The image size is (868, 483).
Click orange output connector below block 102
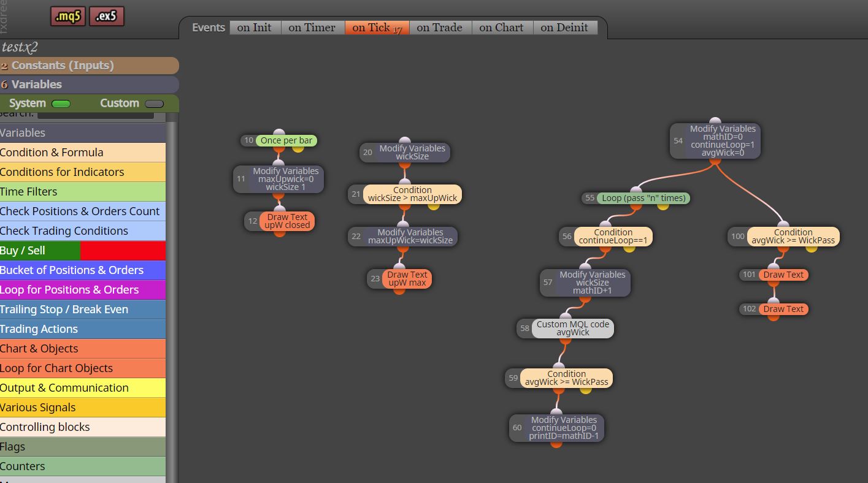[774, 316]
